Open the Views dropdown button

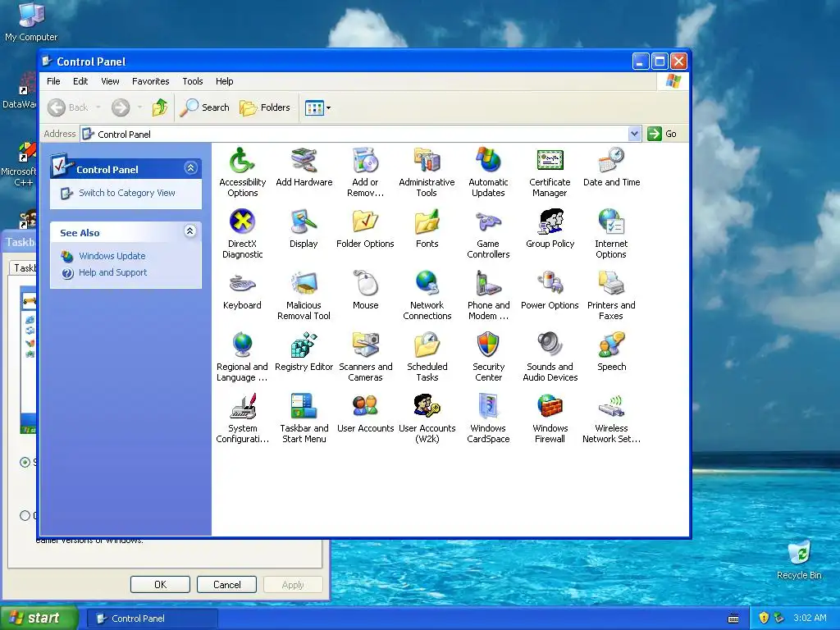(x=317, y=107)
